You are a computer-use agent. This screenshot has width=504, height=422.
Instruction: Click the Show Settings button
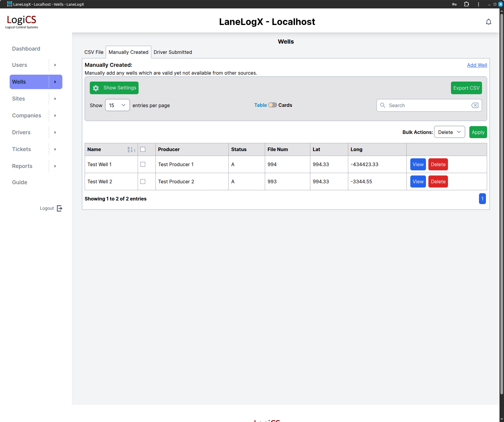pos(114,88)
